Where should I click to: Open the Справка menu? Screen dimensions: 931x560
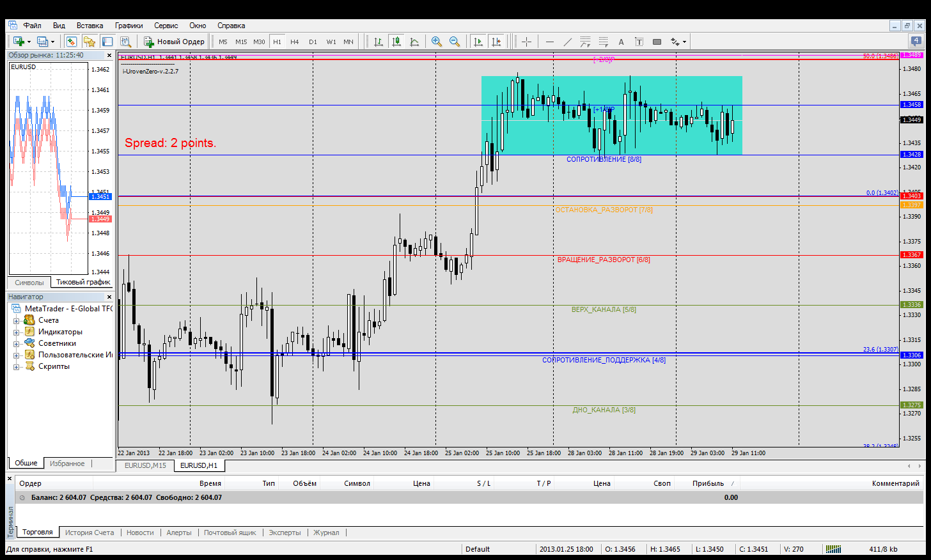pyautogui.click(x=231, y=26)
